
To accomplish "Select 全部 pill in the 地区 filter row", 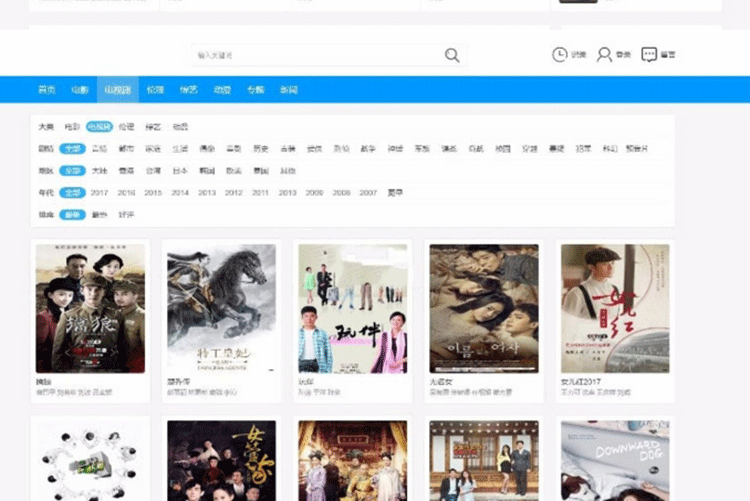I will tap(72, 171).
